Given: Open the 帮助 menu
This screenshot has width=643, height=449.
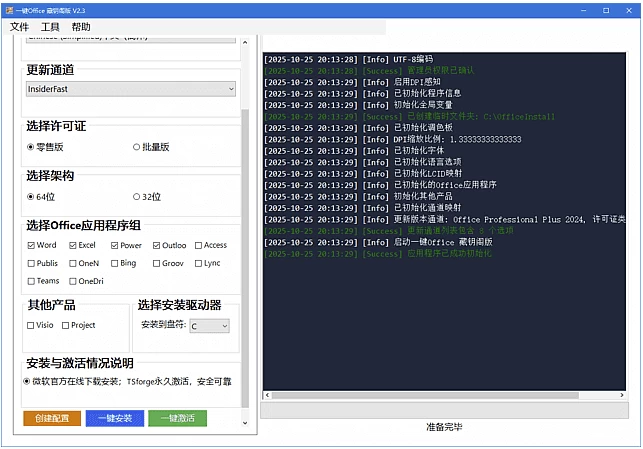Looking at the screenshot, I should (x=81, y=27).
